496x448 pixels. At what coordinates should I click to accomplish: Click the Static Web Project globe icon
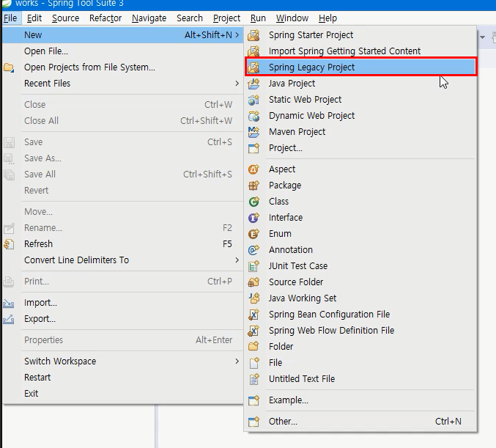253,100
